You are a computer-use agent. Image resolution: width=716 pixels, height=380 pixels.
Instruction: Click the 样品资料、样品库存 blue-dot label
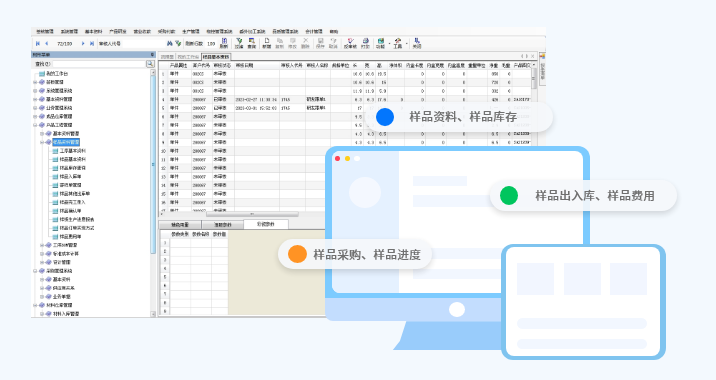tap(463, 117)
